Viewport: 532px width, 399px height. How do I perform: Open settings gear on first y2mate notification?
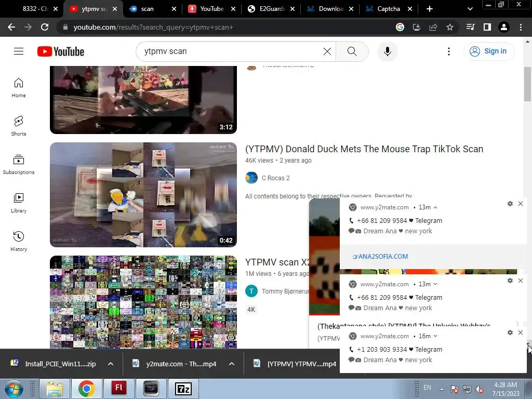coord(510,204)
